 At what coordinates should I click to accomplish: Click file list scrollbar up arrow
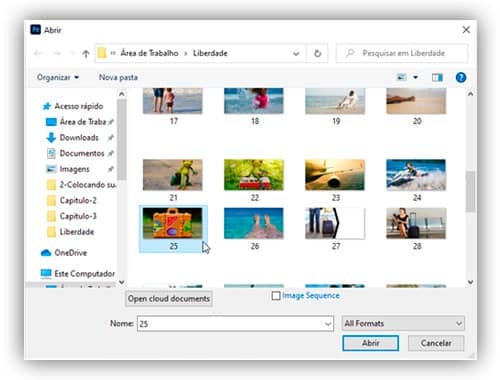click(x=470, y=94)
